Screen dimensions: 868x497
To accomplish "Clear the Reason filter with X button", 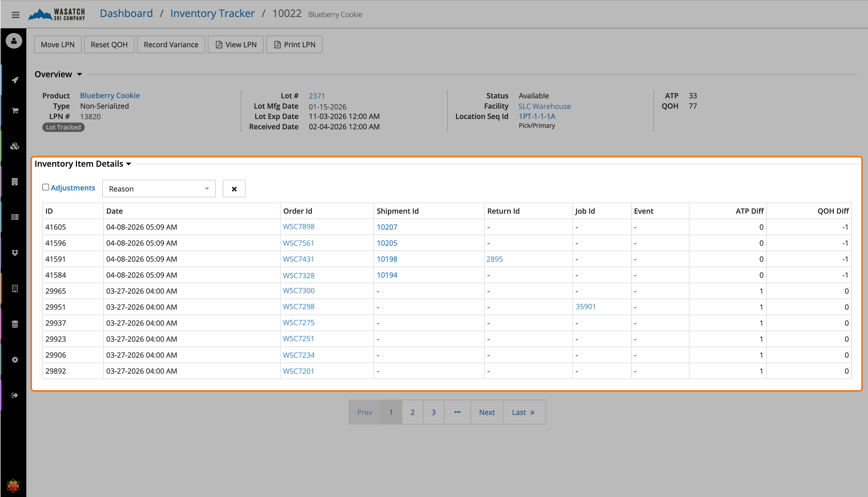I will 234,189.
